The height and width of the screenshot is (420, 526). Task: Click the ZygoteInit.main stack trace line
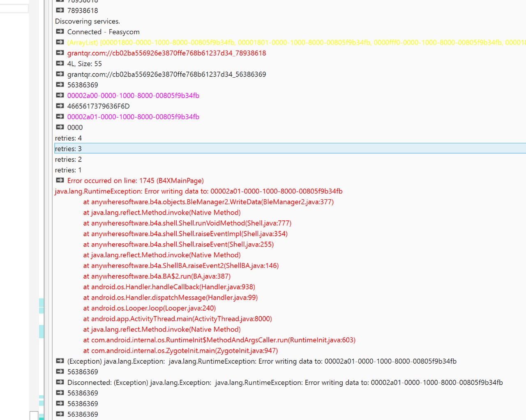[x=180, y=351]
